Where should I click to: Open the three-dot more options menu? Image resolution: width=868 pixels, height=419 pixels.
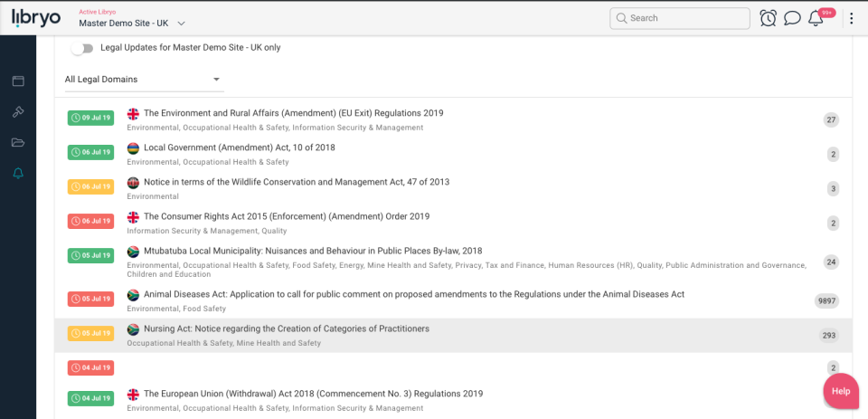(851, 18)
